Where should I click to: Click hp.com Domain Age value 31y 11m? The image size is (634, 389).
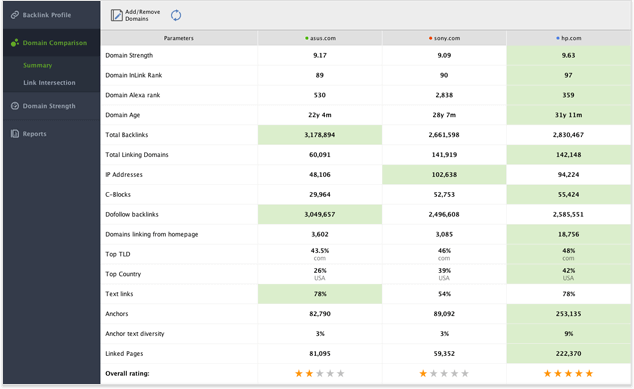pos(568,115)
